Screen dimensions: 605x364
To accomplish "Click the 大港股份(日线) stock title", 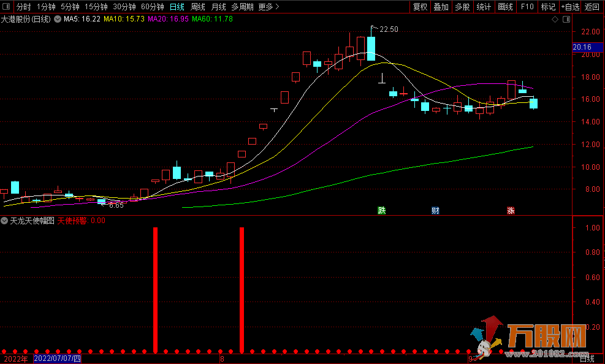I will coord(26,19).
